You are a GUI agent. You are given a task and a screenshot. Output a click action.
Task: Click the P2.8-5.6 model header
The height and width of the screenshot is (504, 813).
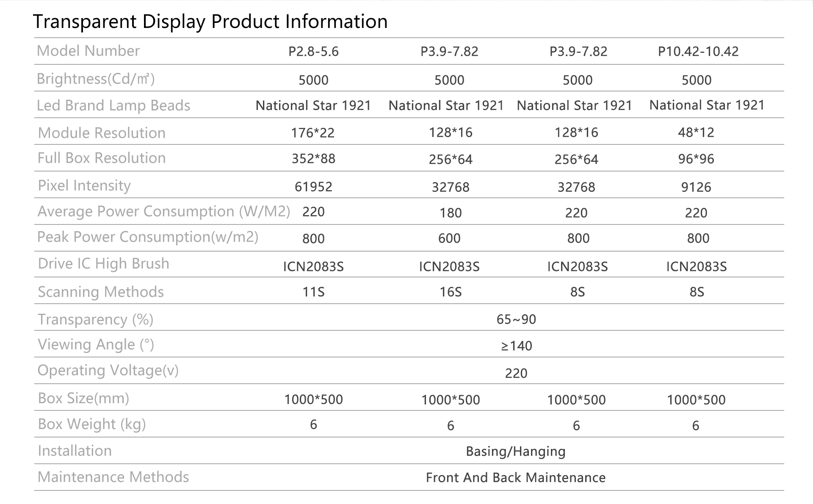tap(313, 52)
